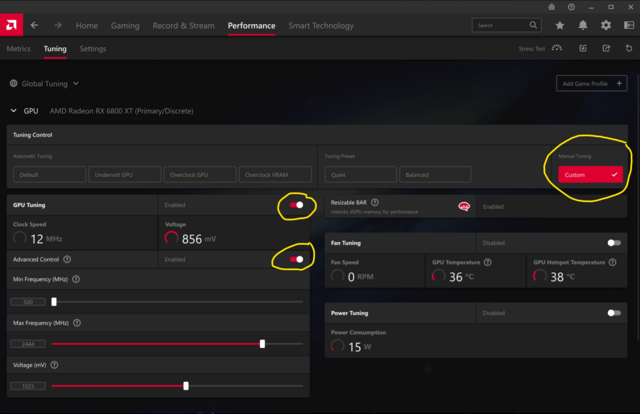Click the back arrow in the top bar
Viewport: 640px width, 414px height.
pyautogui.click(x=35, y=25)
